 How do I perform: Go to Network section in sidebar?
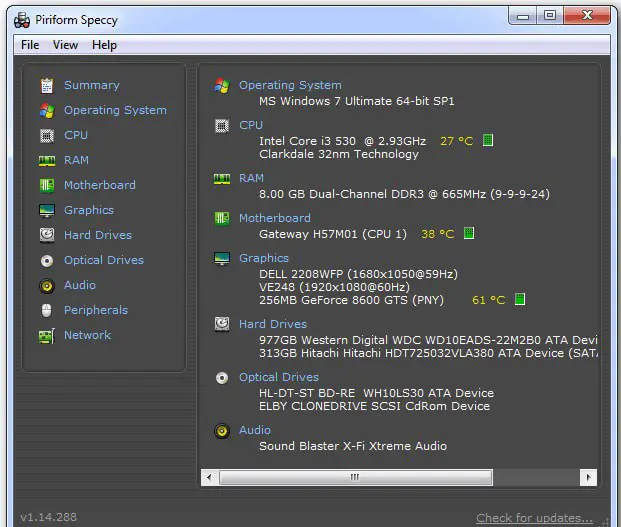pos(88,335)
